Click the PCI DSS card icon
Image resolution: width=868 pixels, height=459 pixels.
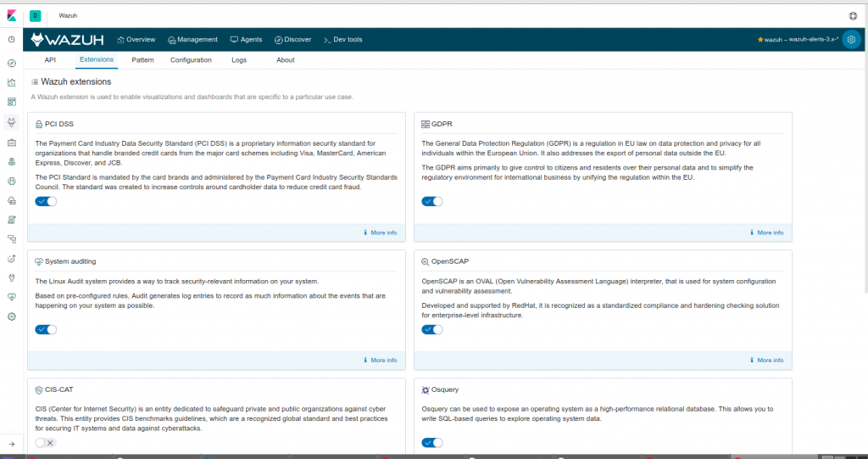39,124
